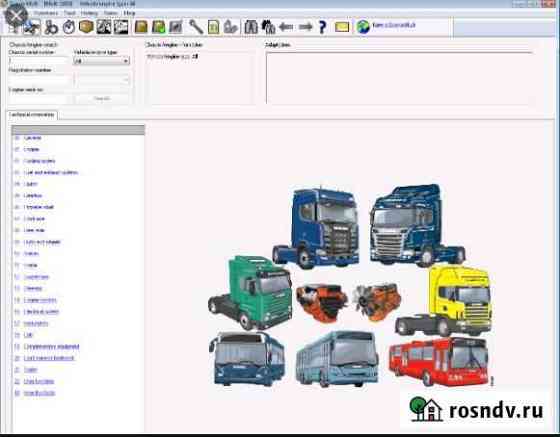Click the yellow document toolbar icon

tap(213, 27)
